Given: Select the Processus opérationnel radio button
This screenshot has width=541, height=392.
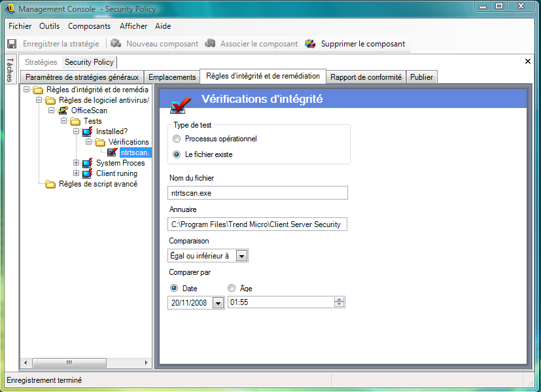Looking at the screenshot, I should 177,139.
